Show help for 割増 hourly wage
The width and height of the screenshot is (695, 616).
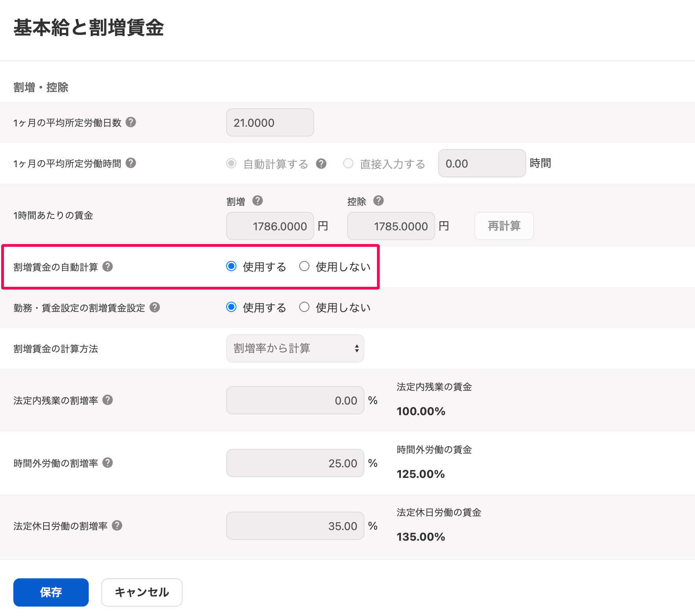(x=258, y=200)
